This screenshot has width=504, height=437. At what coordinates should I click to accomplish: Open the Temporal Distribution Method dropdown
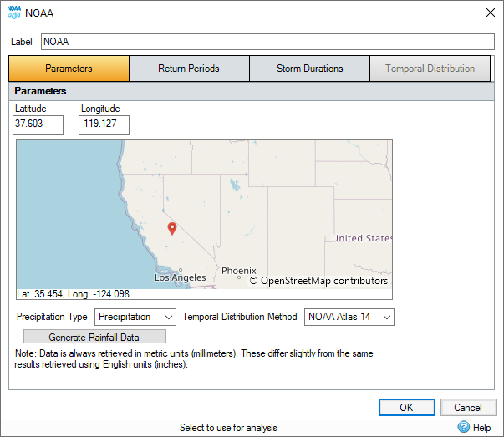(x=349, y=318)
